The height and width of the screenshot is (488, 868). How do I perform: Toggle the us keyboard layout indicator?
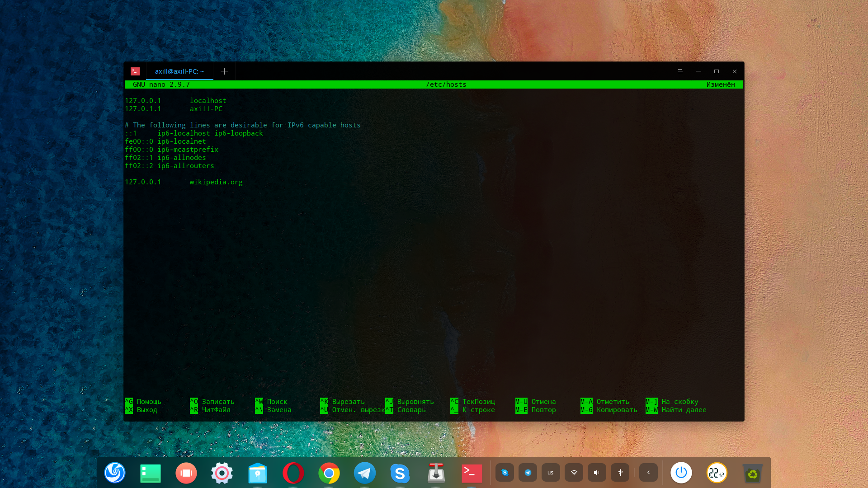551,473
